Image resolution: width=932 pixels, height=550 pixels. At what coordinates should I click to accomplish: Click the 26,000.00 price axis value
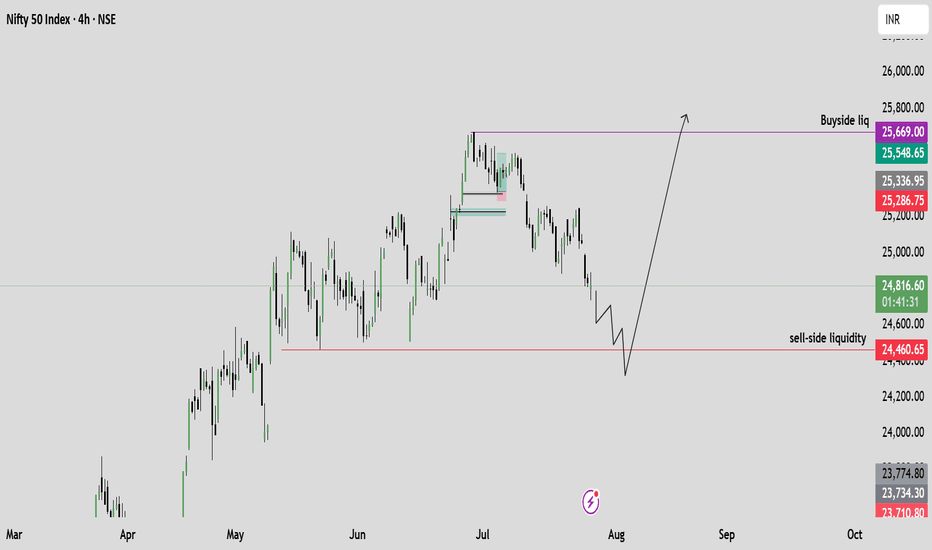pos(903,71)
